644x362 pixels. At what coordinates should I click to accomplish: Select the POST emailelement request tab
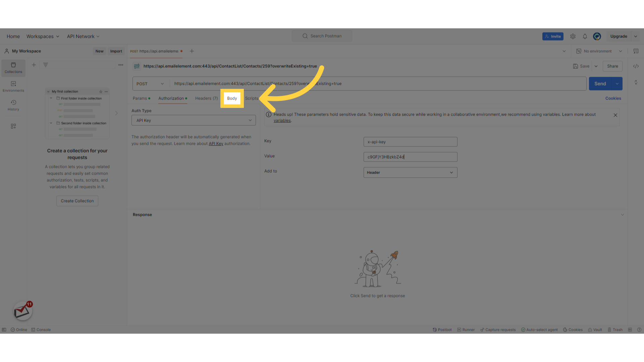(x=156, y=51)
